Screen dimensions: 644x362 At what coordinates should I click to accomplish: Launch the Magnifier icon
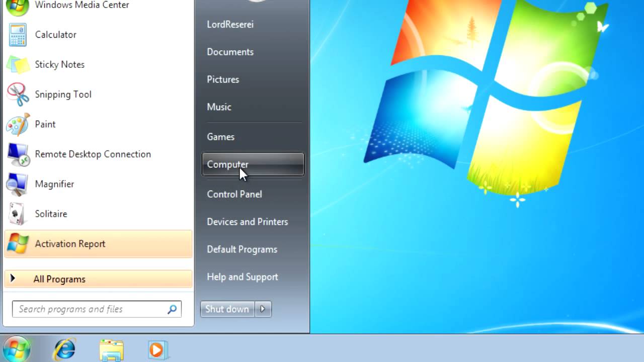tap(17, 184)
